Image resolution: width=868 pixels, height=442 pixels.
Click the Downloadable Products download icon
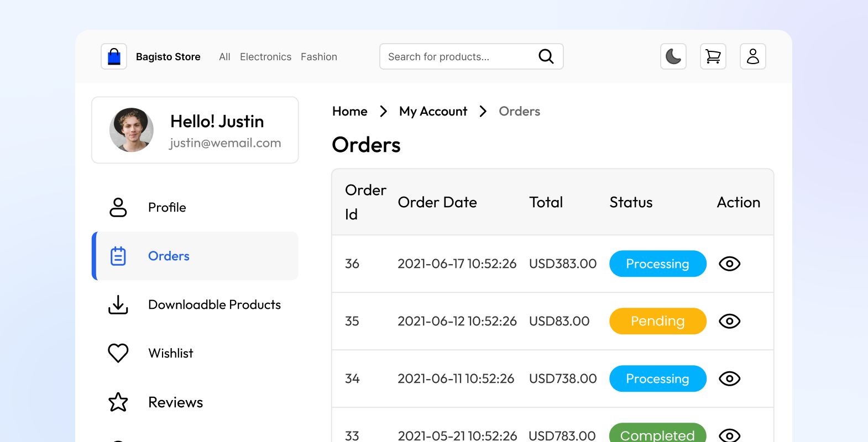click(x=118, y=304)
